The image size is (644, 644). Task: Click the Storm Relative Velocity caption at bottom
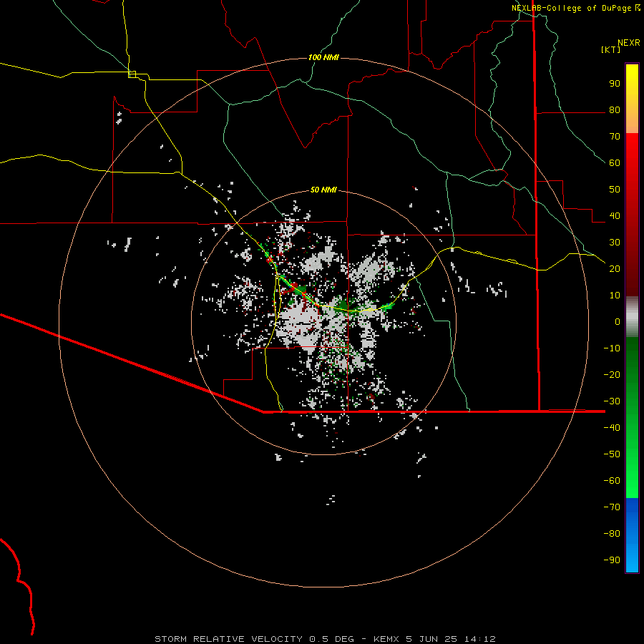(326, 639)
